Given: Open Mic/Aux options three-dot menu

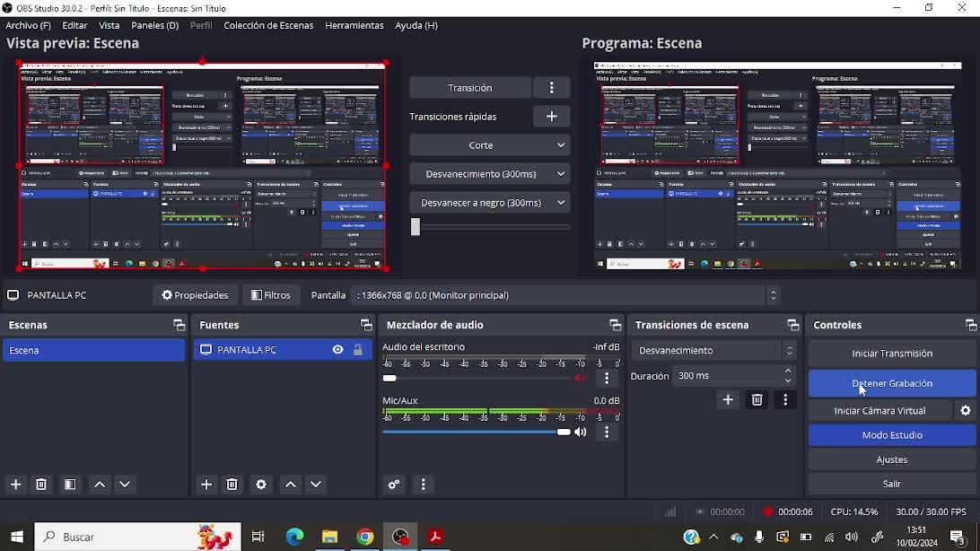Looking at the screenshot, I should (x=607, y=432).
